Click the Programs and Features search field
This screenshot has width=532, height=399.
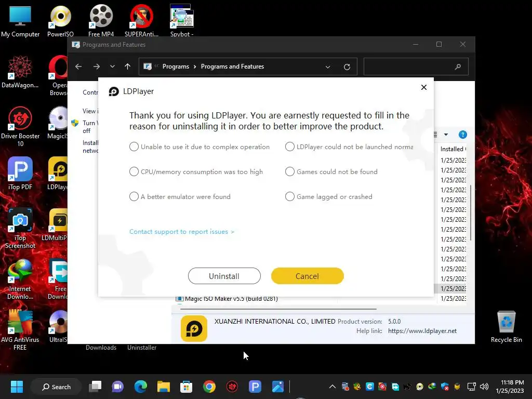tap(416, 66)
